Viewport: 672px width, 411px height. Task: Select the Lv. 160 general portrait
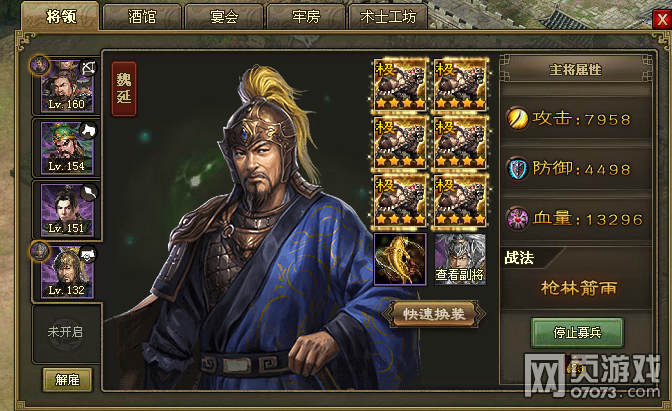point(67,86)
